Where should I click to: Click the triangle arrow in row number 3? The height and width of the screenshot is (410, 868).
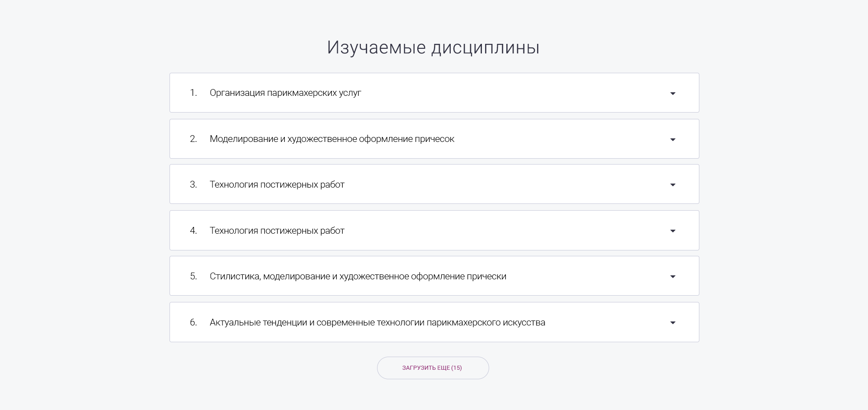click(673, 185)
